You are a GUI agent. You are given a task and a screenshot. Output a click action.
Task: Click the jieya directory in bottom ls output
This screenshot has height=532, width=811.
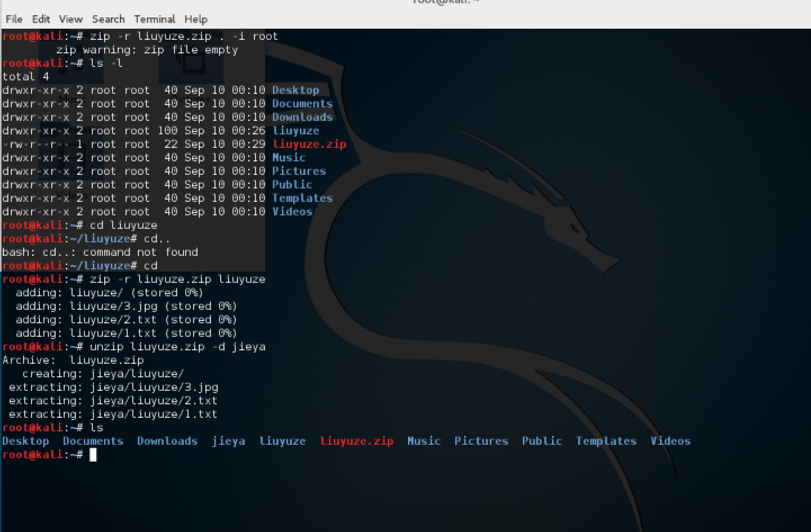click(x=228, y=441)
